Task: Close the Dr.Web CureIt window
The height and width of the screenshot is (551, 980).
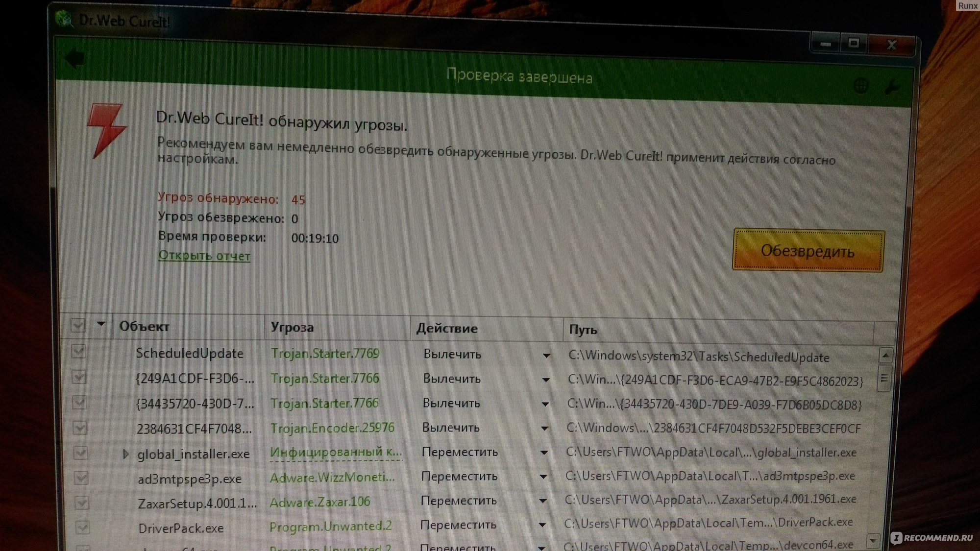Action: click(892, 45)
